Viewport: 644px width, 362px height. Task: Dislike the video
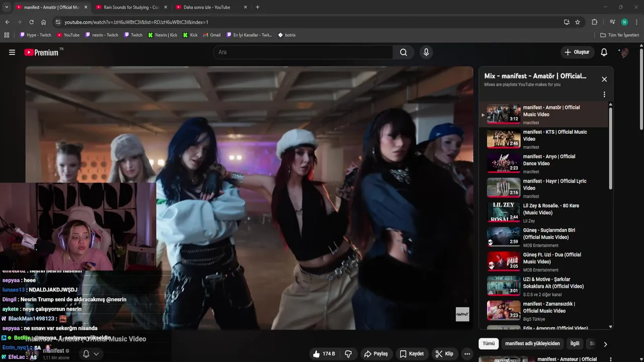coord(348,354)
